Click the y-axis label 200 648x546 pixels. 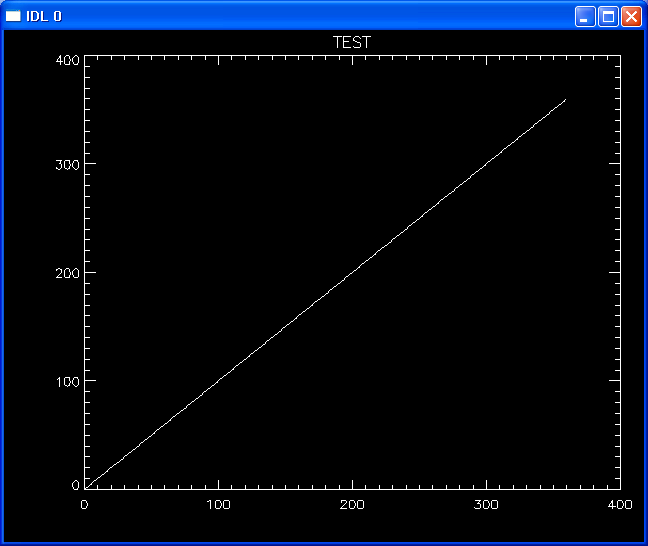(x=67, y=273)
